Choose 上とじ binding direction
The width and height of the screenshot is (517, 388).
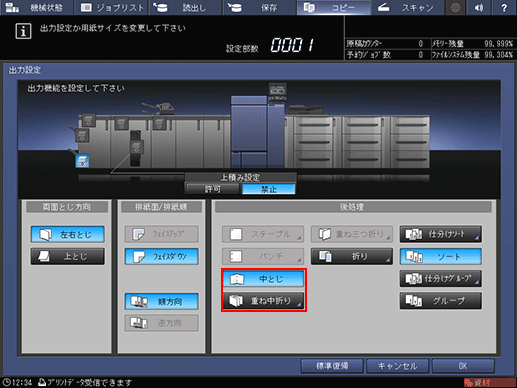pyautogui.click(x=68, y=256)
